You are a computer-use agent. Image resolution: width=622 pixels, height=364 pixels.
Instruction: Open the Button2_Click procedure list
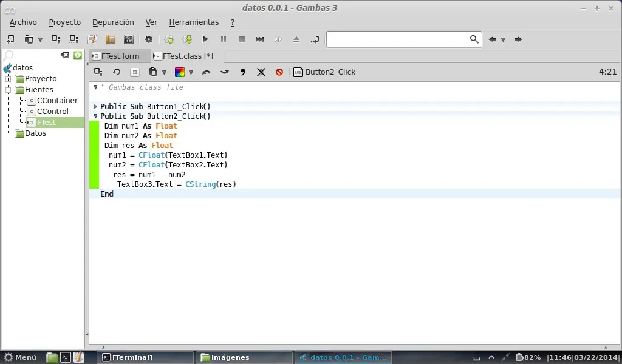324,72
